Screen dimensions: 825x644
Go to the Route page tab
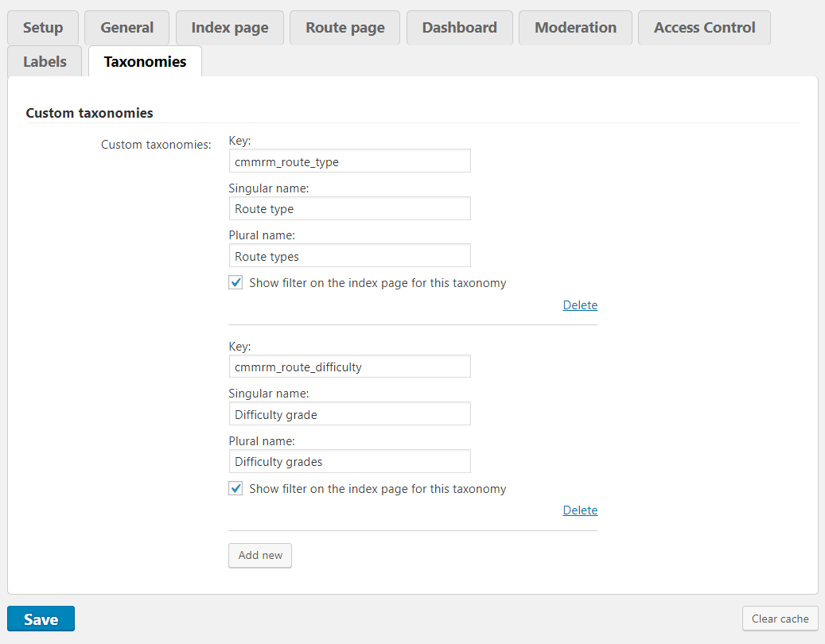coord(344,28)
